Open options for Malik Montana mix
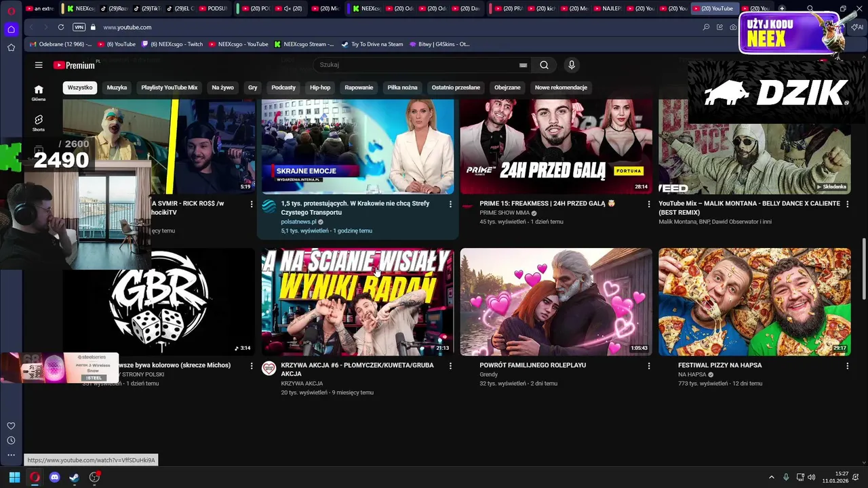This screenshot has width=868, height=488. pos(847,204)
